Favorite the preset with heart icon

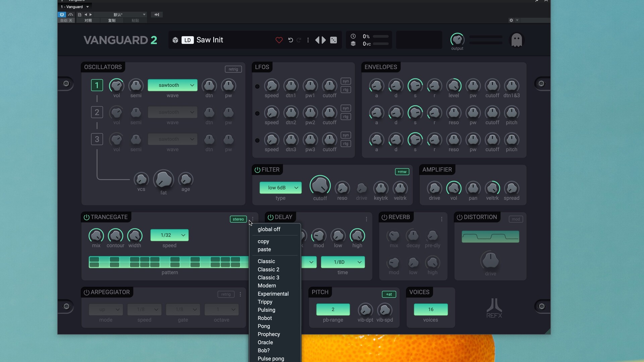click(x=279, y=40)
